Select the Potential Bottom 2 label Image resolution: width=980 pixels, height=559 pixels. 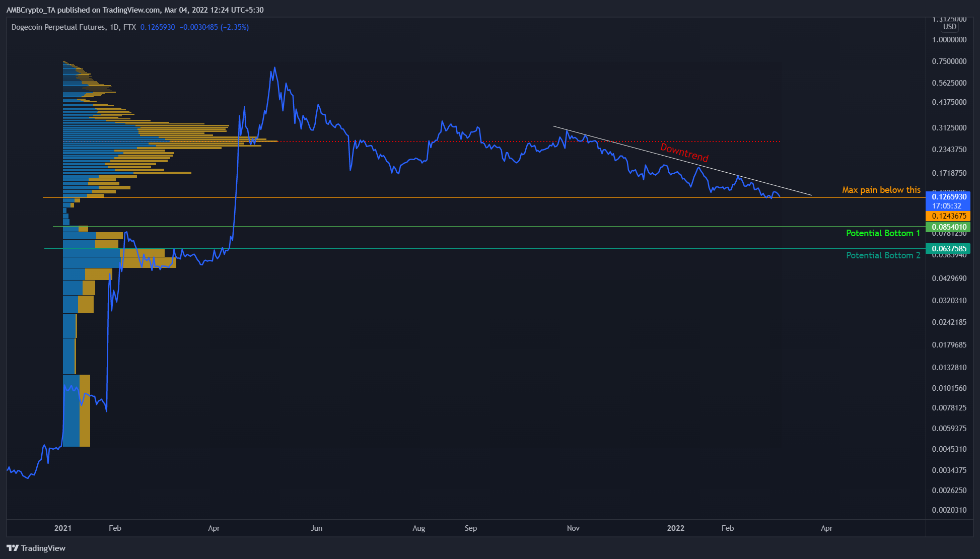click(x=882, y=255)
